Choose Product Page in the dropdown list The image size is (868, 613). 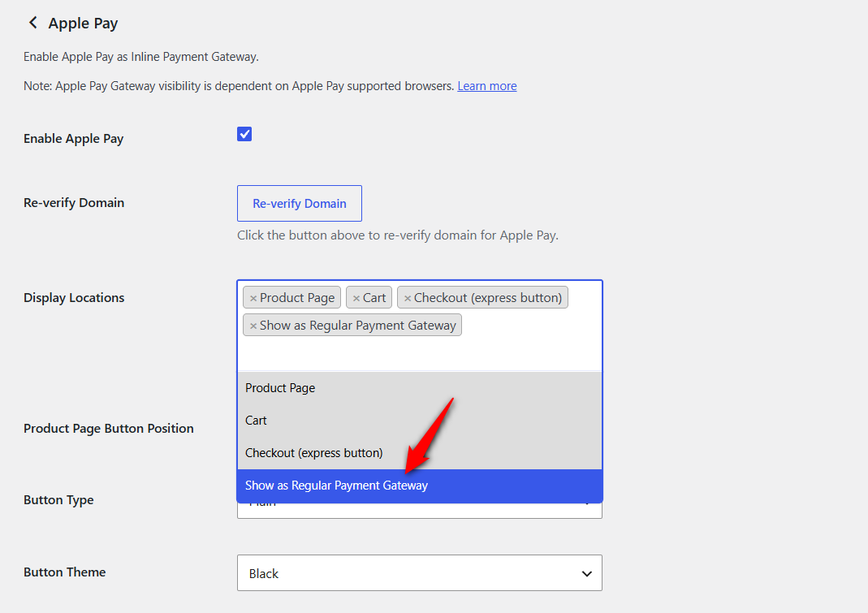(x=420, y=388)
